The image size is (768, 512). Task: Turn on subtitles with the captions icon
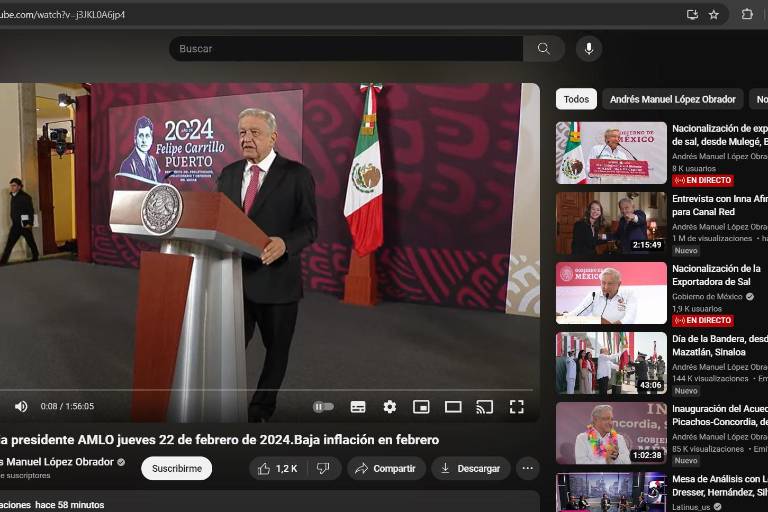point(358,407)
